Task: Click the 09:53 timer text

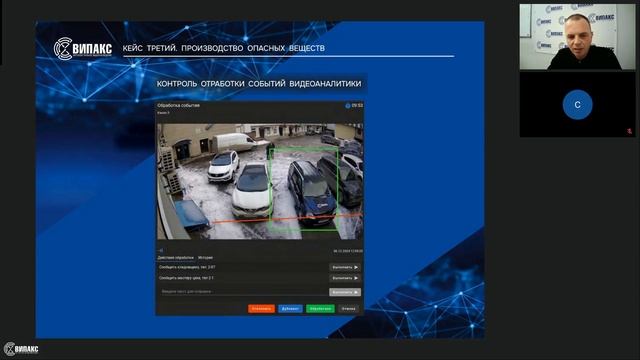Action: [357, 106]
